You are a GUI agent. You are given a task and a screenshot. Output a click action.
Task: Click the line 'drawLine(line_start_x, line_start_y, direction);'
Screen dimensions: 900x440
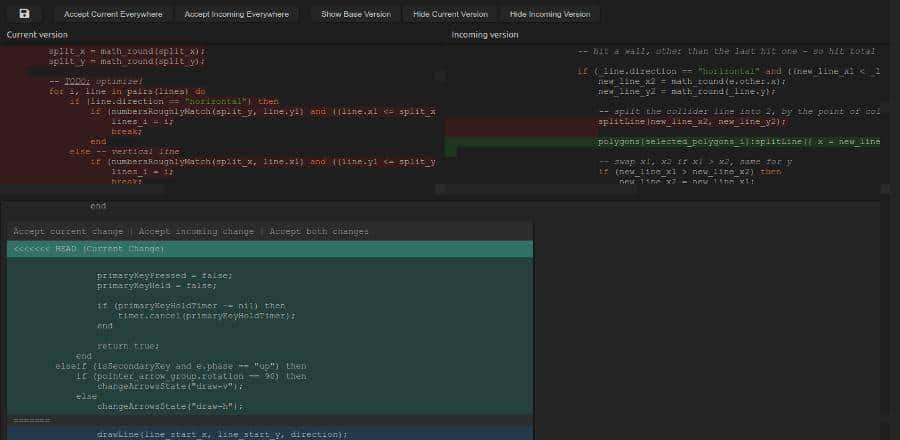click(223, 435)
